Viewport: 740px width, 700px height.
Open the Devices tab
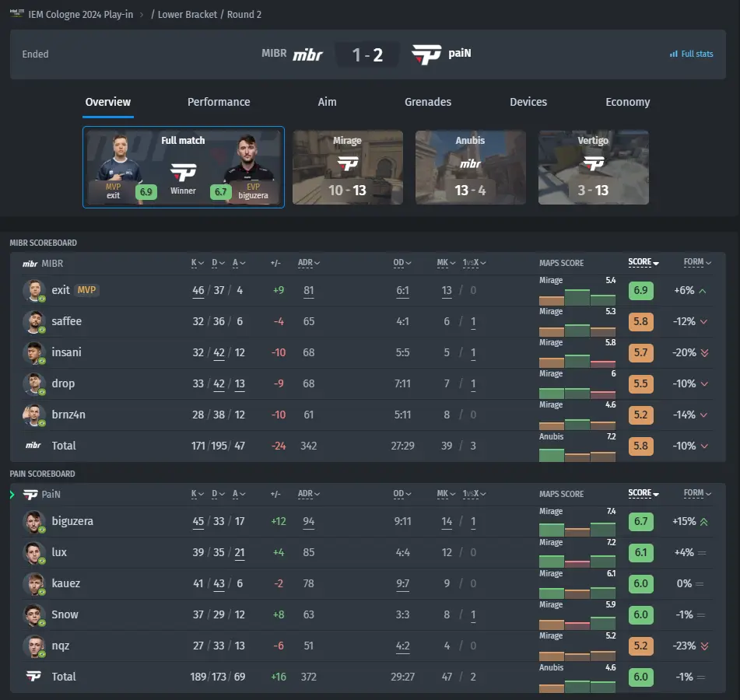(528, 103)
